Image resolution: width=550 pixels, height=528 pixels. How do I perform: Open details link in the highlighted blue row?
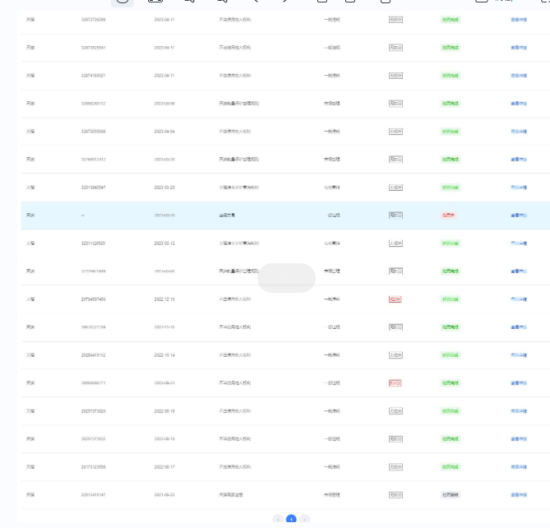pyautogui.click(x=518, y=215)
